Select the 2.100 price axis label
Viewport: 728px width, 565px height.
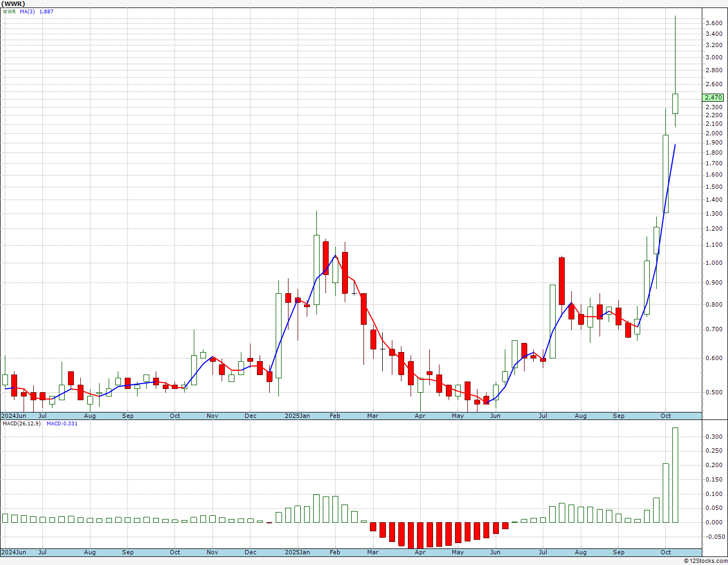point(714,124)
